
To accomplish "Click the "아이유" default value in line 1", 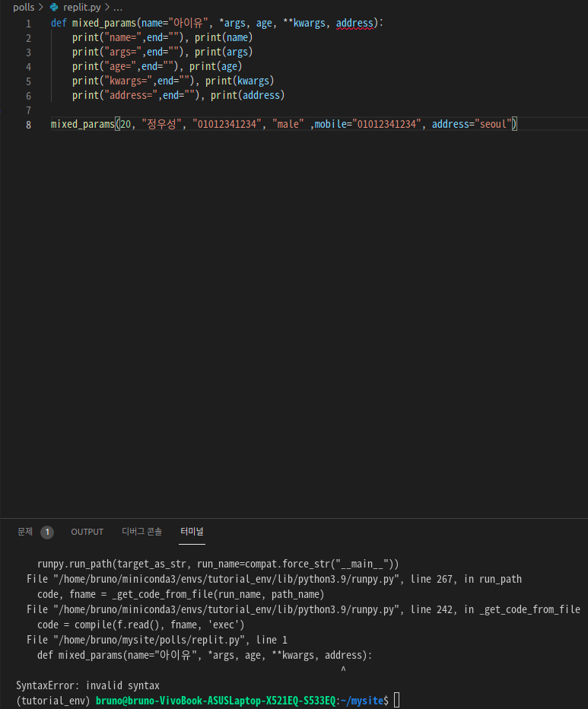I will pyautogui.click(x=188, y=23).
